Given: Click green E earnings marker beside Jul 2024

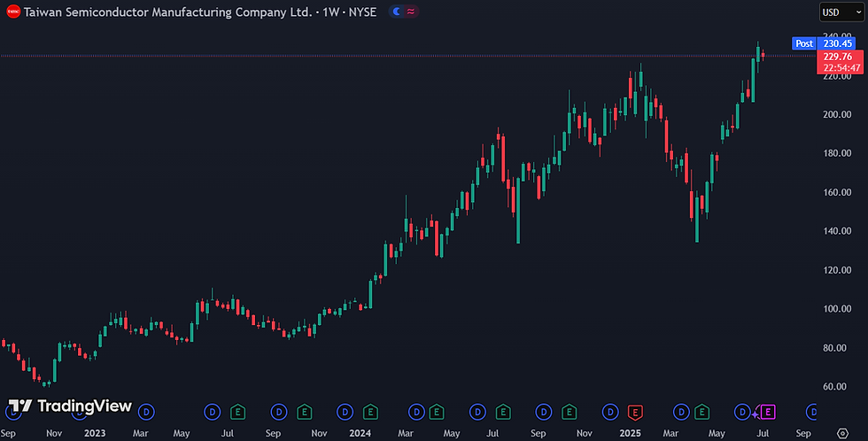Looking at the screenshot, I should [x=503, y=412].
